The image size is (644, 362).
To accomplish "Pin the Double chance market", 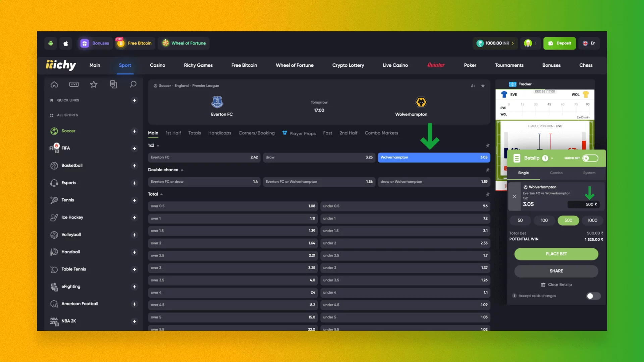I will pyautogui.click(x=487, y=170).
